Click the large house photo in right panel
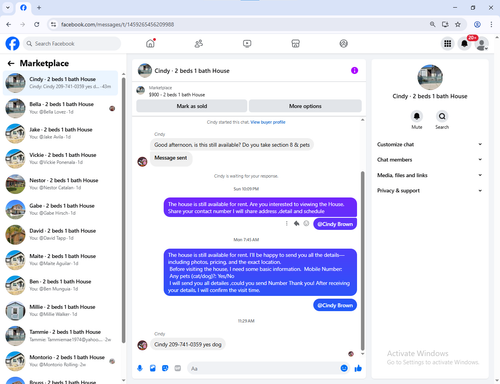500x384 pixels. point(430,77)
